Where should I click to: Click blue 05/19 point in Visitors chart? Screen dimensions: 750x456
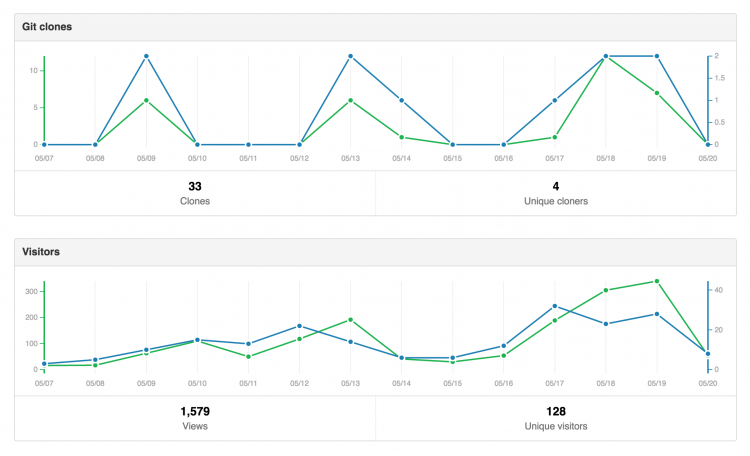coord(657,314)
